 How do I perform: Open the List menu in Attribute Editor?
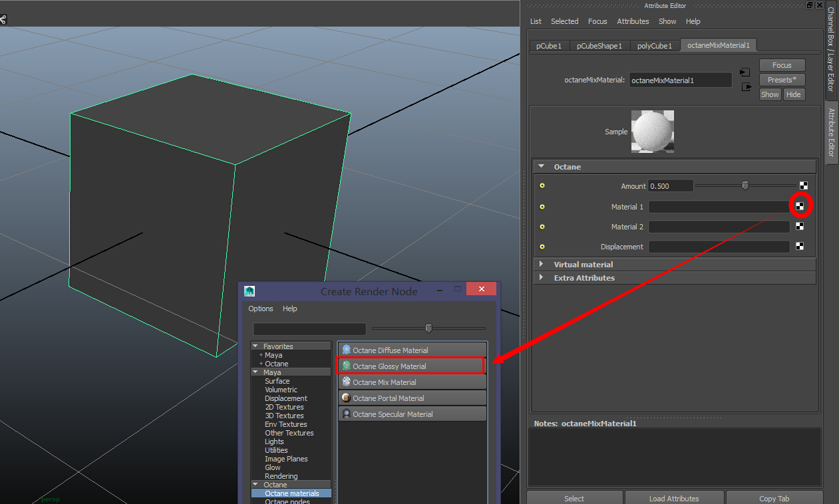[536, 21]
